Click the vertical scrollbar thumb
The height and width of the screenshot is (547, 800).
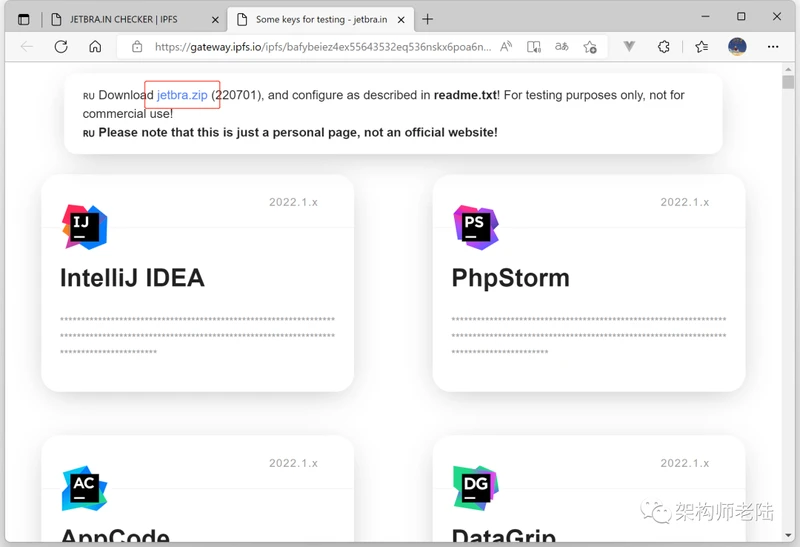click(788, 82)
